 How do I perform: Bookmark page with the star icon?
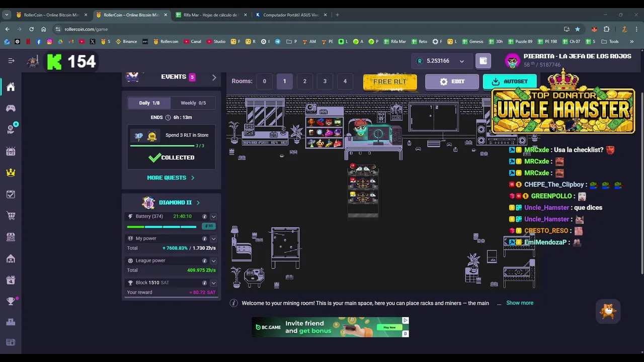click(578, 29)
